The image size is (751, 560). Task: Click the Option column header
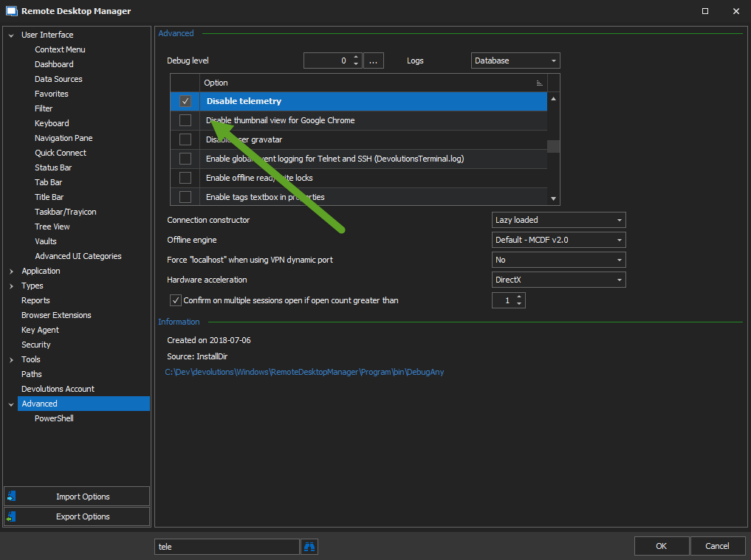pyautogui.click(x=373, y=83)
